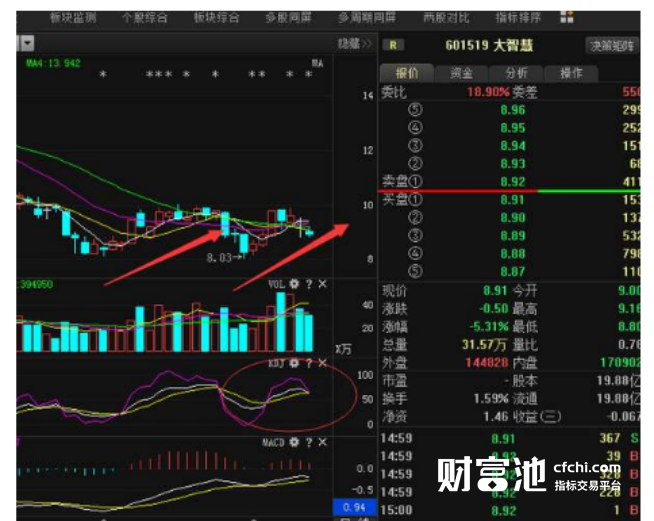The height and width of the screenshot is (521, 654).
Task: Select 卖盘① price 8.92
Action: [x=513, y=182]
